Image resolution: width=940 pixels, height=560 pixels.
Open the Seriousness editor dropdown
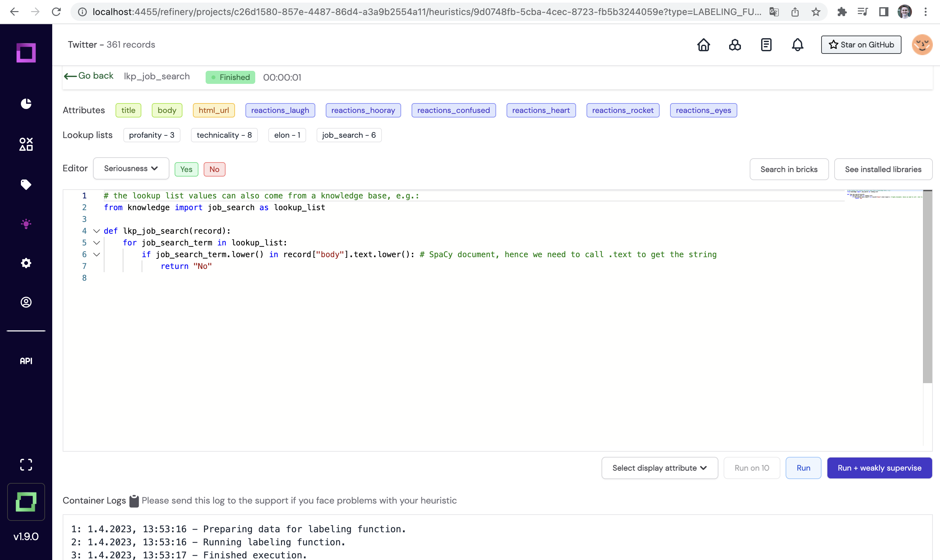(x=131, y=168)
